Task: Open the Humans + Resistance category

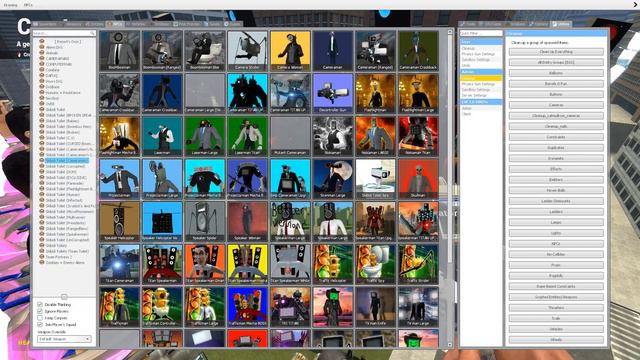Action: [x=63, y=93]
